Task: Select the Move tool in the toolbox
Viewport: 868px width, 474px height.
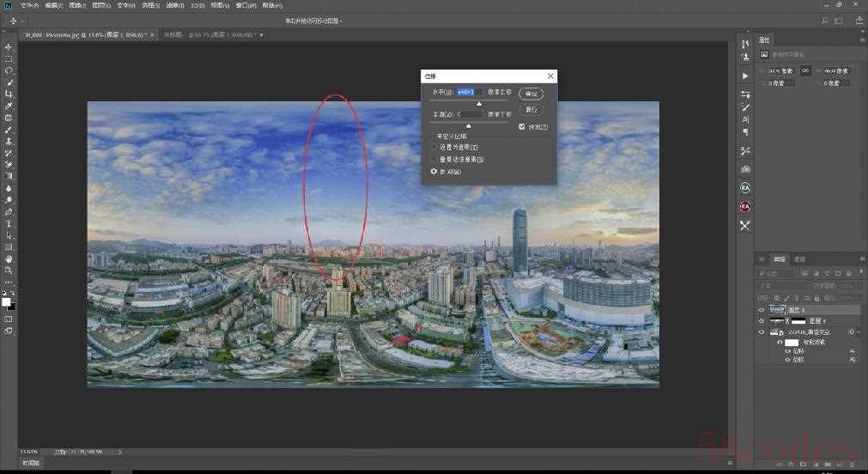Action: [x=9, y=47]
